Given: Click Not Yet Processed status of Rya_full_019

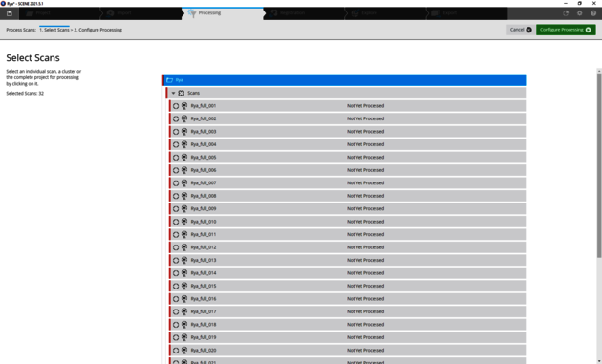Looking at the screenshot, I should coord(365,337).
